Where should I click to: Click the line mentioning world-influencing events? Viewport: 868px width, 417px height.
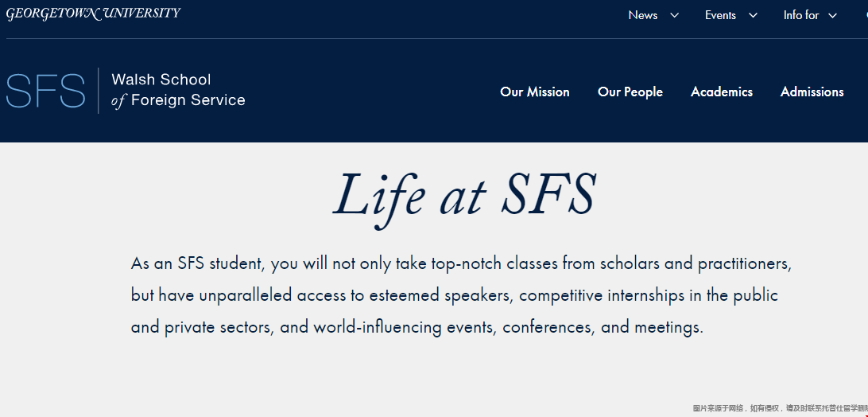[417, 327]
